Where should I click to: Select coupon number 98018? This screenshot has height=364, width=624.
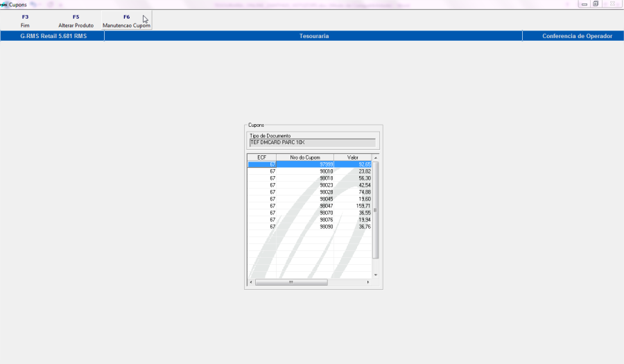click(x=305, y=178)
